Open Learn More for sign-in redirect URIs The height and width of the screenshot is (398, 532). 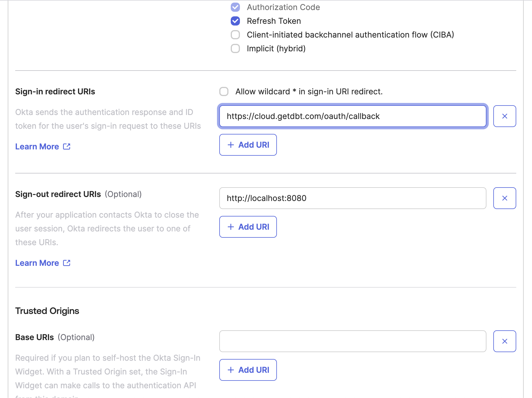[x=37, y=146]
